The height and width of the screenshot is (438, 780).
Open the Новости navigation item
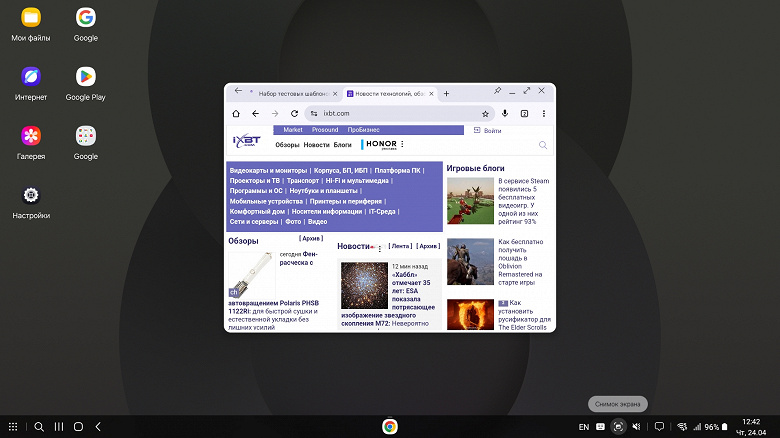(316, 145)
